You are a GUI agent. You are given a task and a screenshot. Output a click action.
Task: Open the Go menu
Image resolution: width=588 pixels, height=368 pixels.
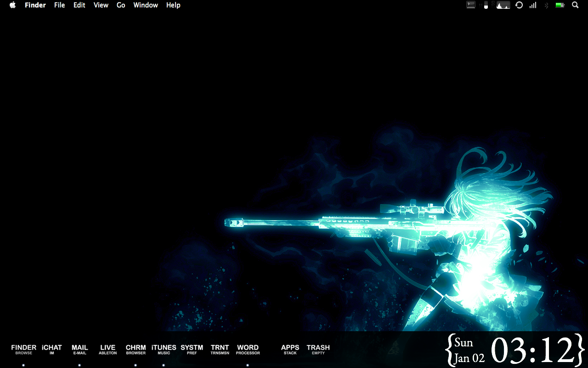pos(121,5)
